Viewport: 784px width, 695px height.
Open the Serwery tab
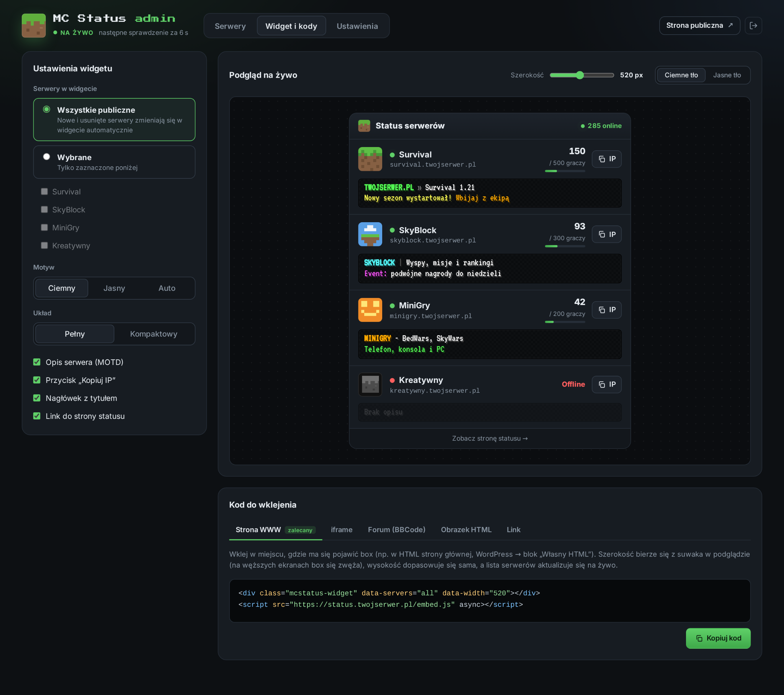[x=230, y=26]
